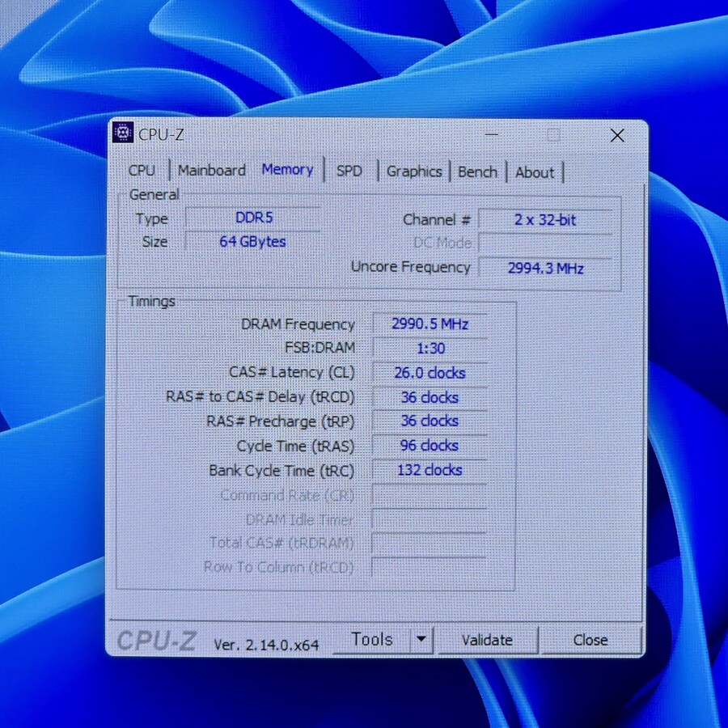Image resolution: width=728 pixels, height=728 pixels.
Task: Switch to the CPU tab
Action: coord(142,171)
